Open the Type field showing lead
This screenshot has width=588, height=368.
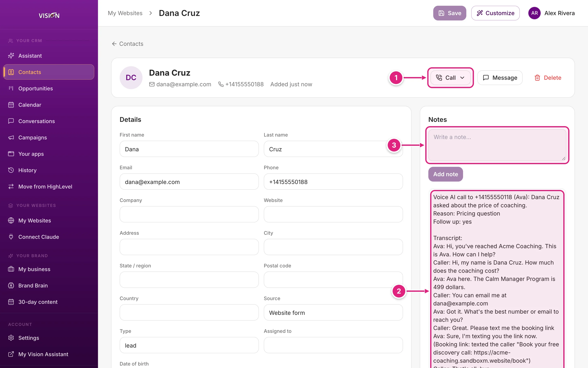[189, 345]
